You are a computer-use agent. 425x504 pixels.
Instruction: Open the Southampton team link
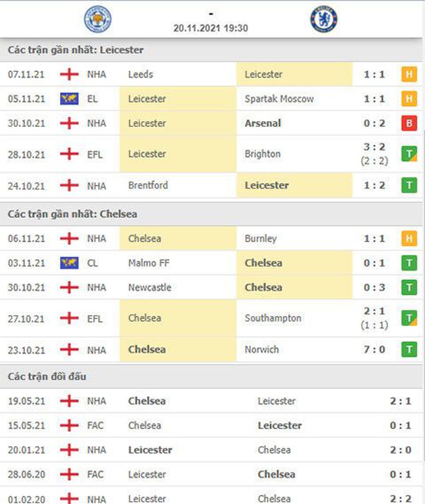coord(273,318)
